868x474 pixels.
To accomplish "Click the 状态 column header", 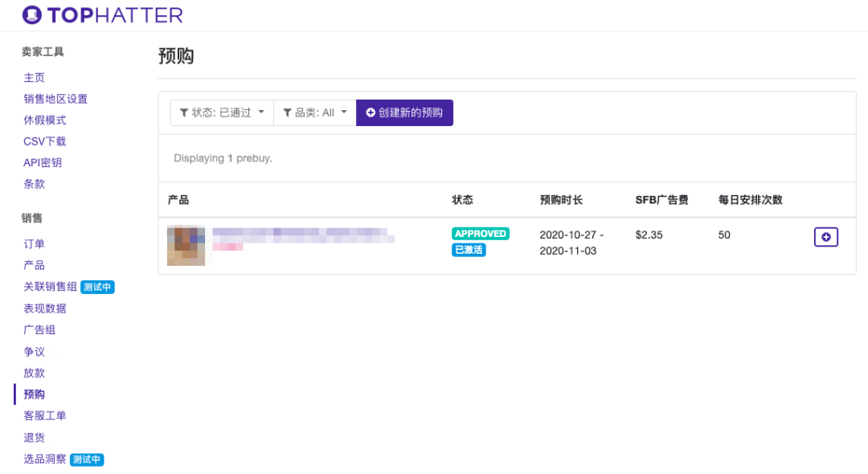I will 462,200.
